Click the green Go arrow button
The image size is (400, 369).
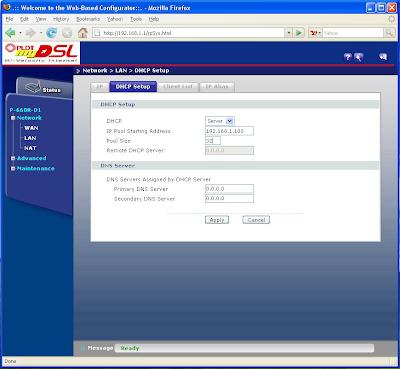(x=299, y=33)
